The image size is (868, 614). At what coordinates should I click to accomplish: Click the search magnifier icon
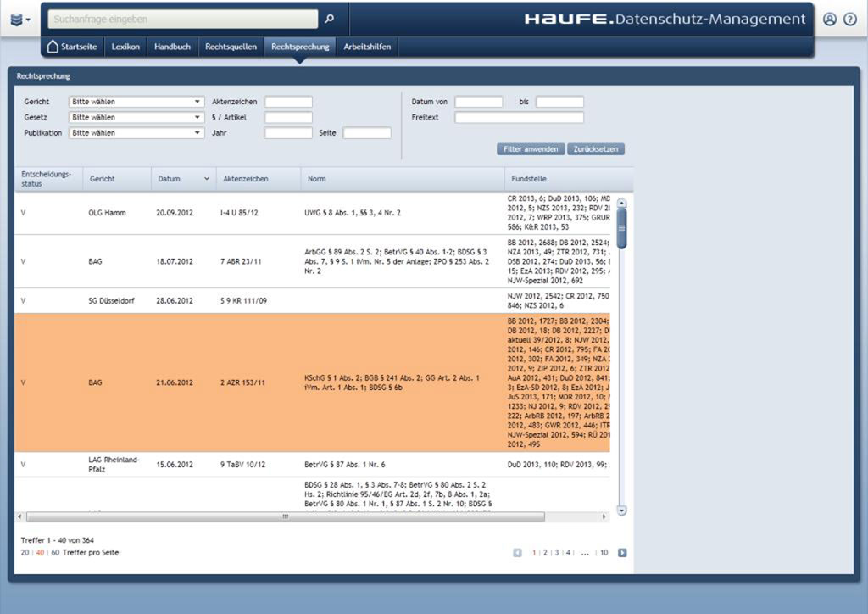click(330, 19)
